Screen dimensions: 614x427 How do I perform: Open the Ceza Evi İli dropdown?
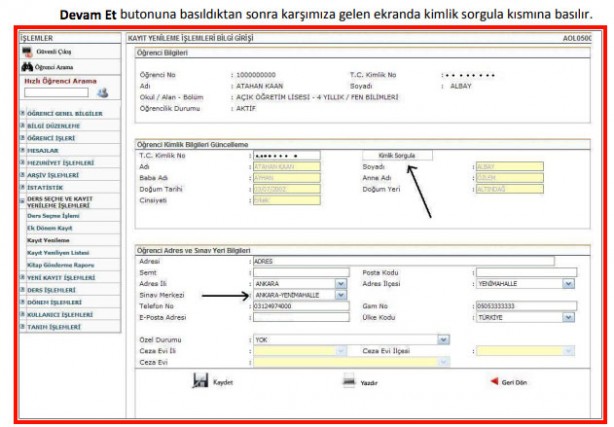tap(341, 351)
